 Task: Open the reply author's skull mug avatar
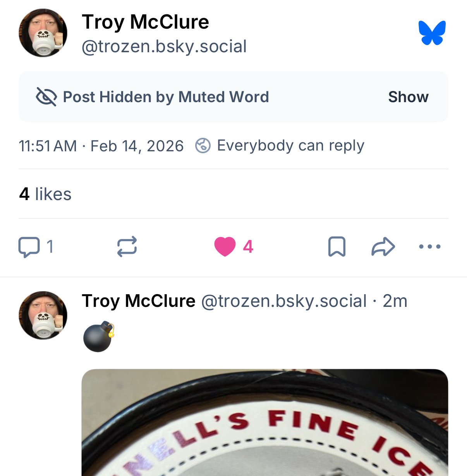click(x=43, y=315)
